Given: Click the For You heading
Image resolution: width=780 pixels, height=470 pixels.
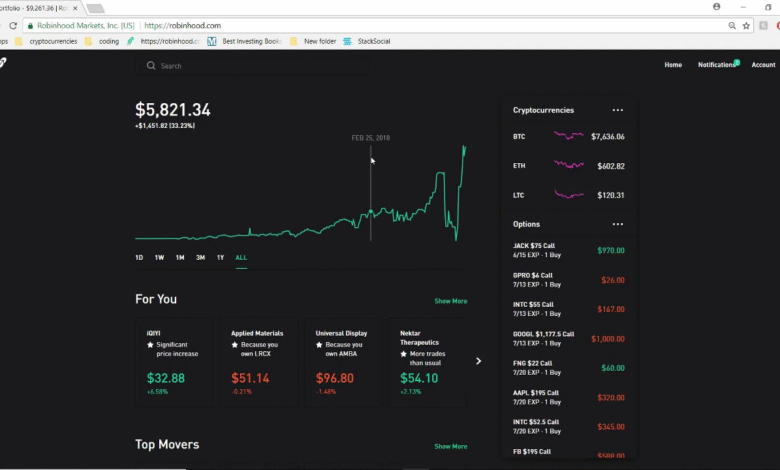Looking at the screenshot, I should point(156,299).
